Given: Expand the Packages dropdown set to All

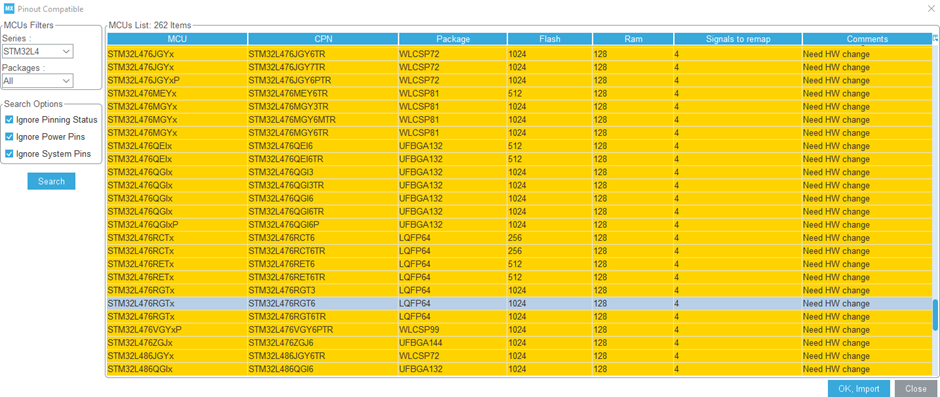Looking at the screenshot, I should pyautogui.click(x=38, y=80).
